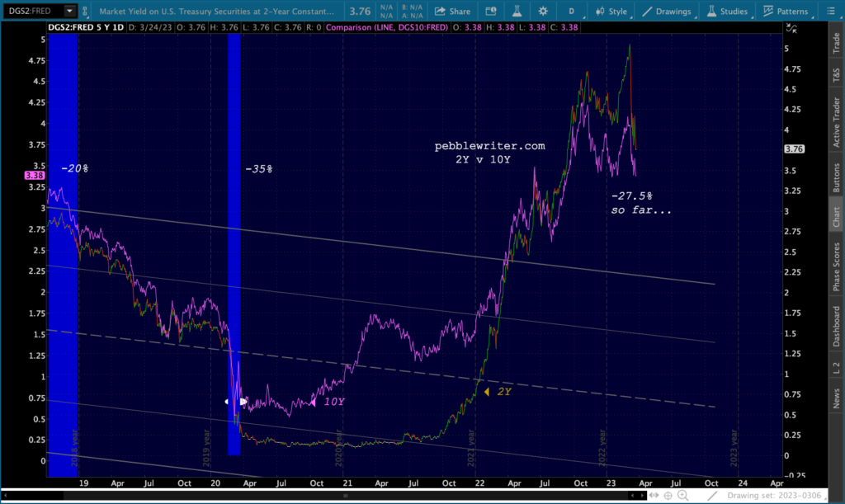Click the expand-time-axis arrows icon at bottom

654,496
